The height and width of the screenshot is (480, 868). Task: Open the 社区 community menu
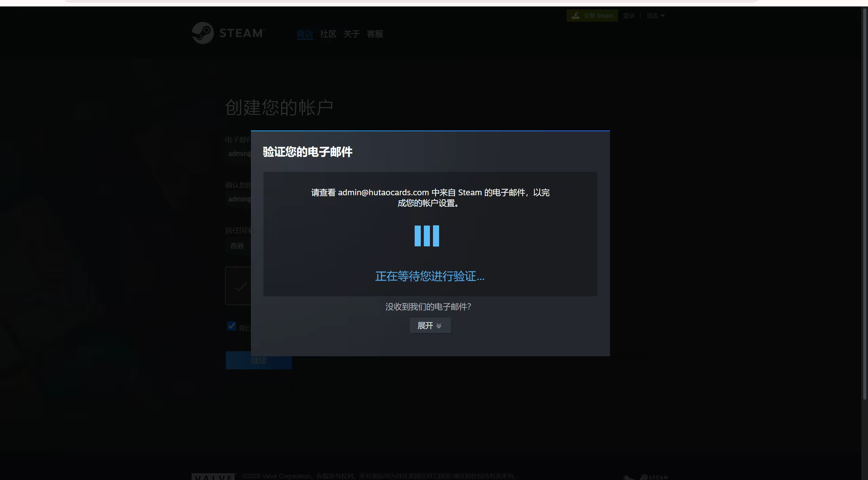(328, 34)
